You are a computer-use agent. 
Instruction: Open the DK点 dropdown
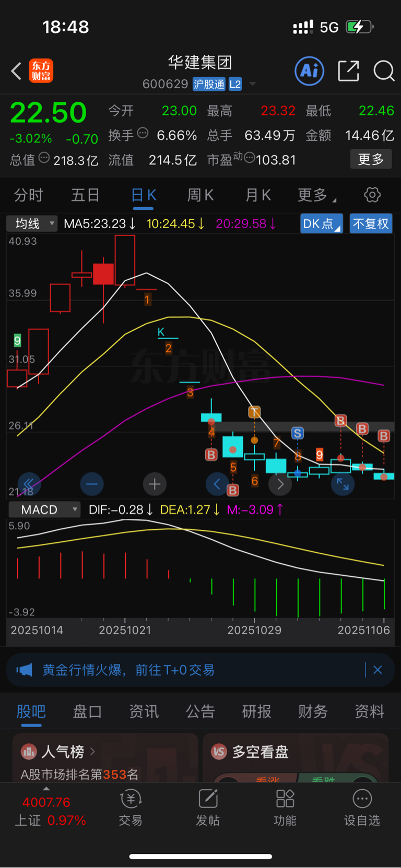coord(322,224)
